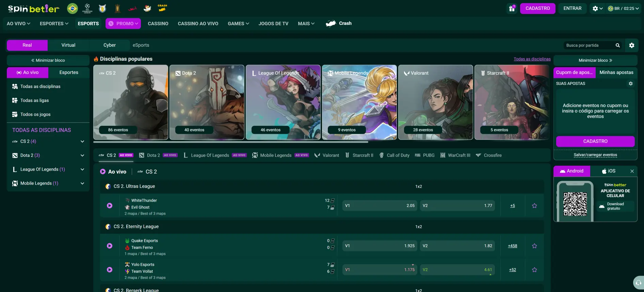Open the esports settings gear beside search
Image resolution: width=644 pixels, height=292 pixels.
[631, 45]
